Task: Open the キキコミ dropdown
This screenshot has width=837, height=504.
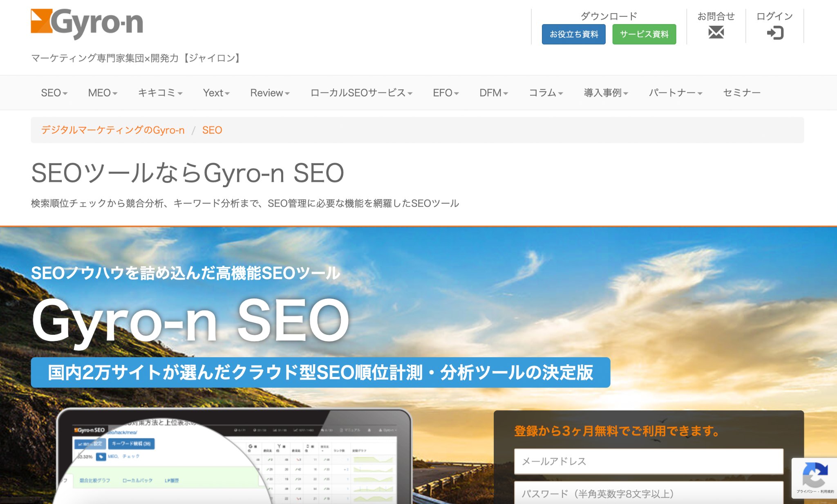Action: (160, 93)
